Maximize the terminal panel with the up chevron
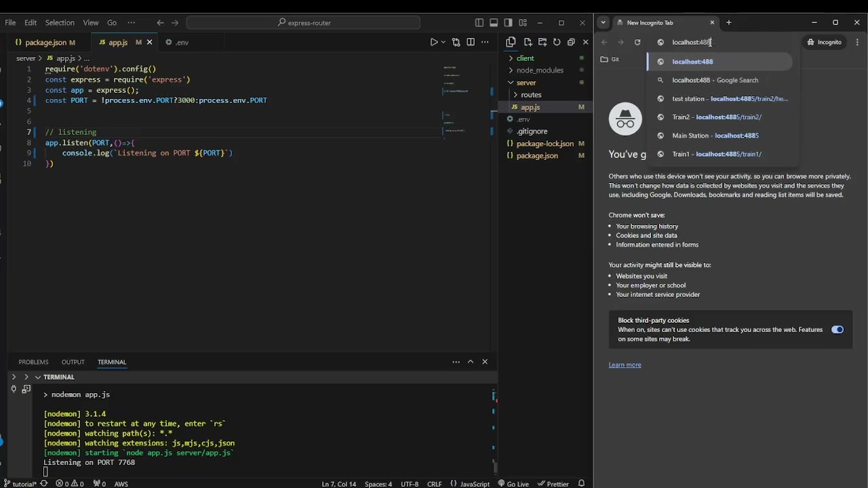Screen dimensions: 868x488 (471, 362)
